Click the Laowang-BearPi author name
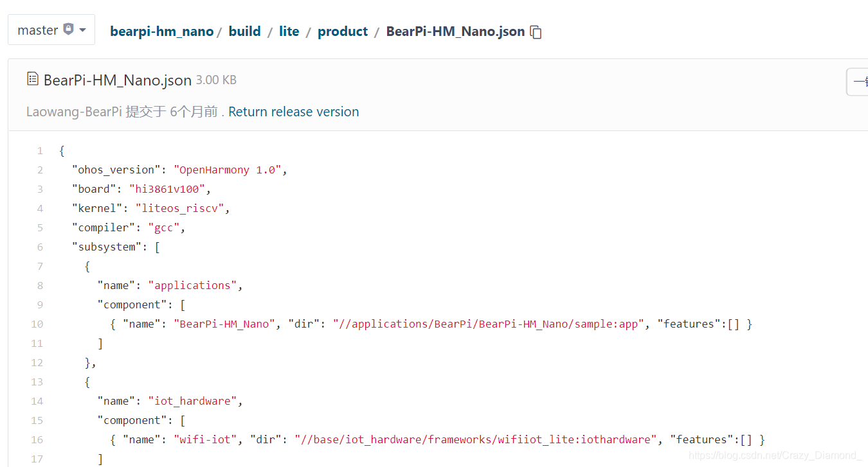 point(74,112)
